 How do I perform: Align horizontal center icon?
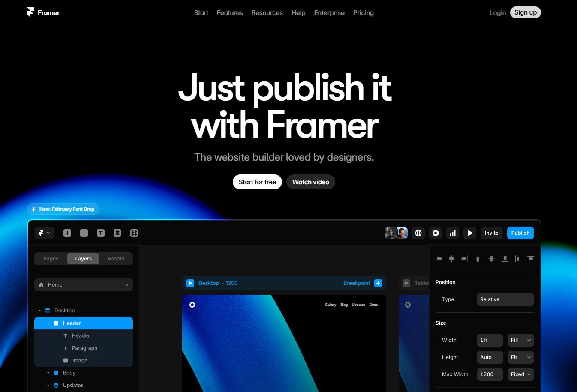tap(451, 259)
